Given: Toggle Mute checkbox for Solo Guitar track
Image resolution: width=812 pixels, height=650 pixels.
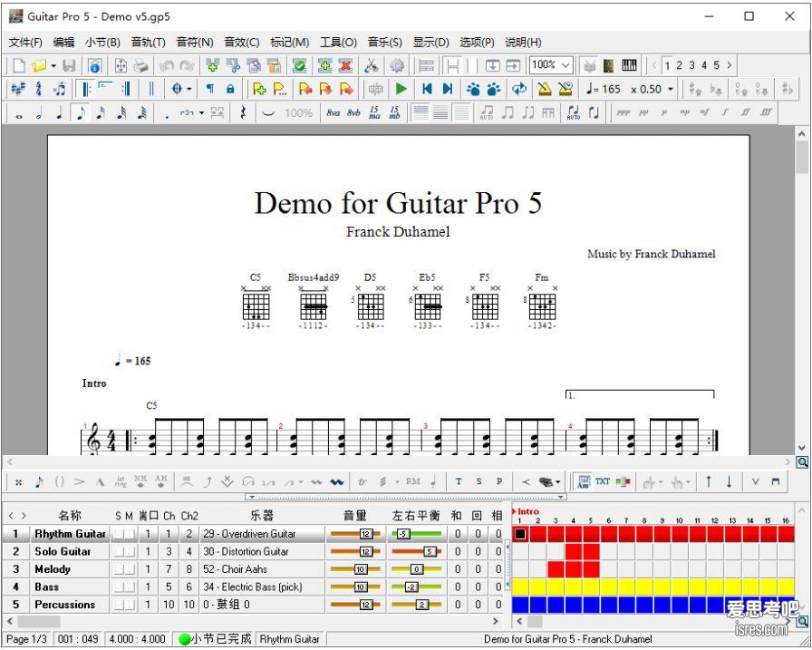Looking at the screenshot, I should [x=130, y=551].
